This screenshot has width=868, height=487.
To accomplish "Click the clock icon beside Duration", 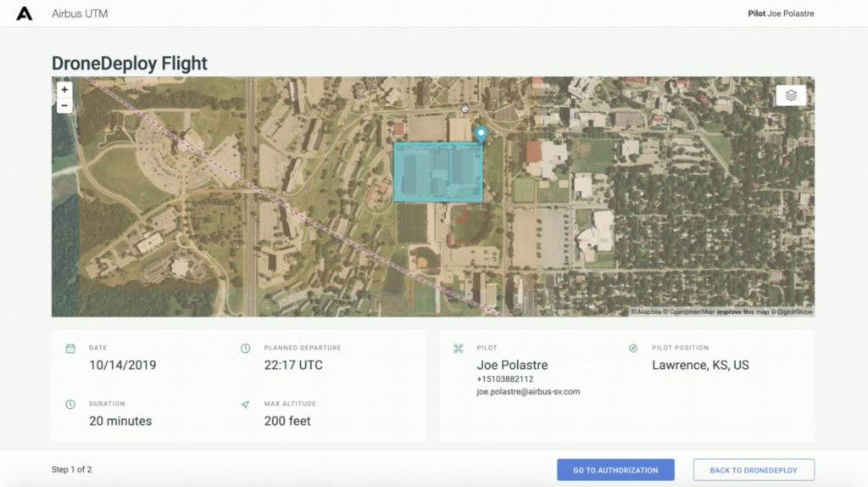I will pyautogui.click(x=70, y=405).
